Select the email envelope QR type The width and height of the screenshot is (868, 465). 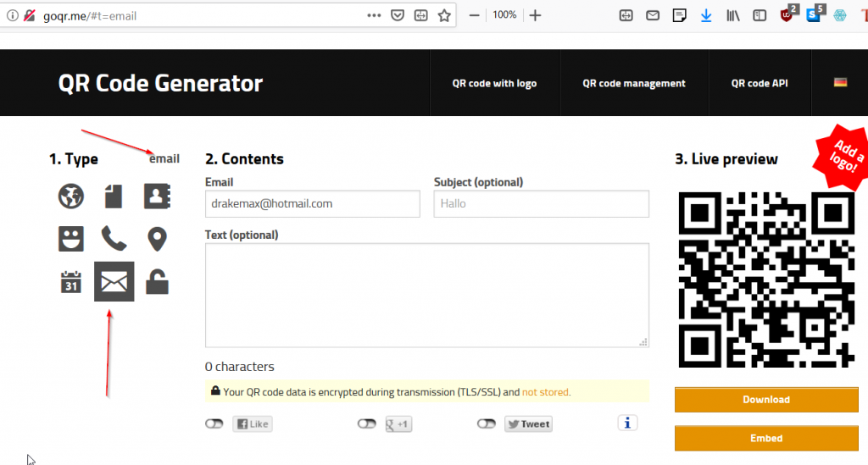(114, 282)
